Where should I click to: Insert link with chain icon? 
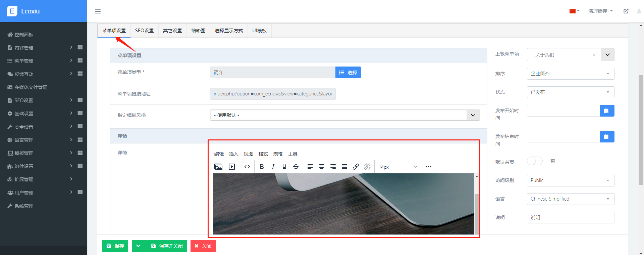pos(356,167)
